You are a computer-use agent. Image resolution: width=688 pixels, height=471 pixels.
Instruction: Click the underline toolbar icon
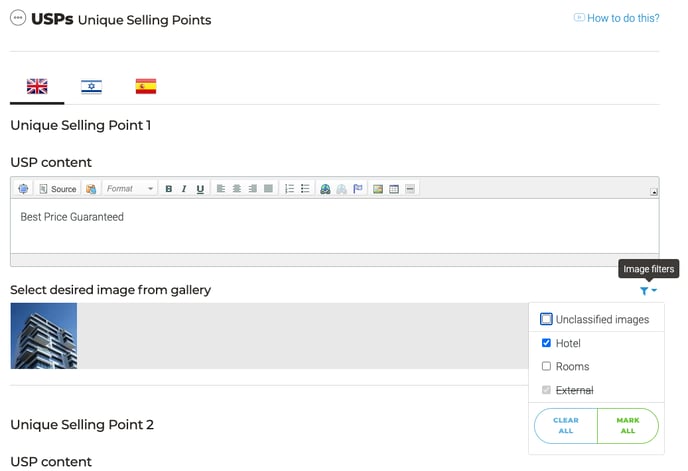pos(200,189)
